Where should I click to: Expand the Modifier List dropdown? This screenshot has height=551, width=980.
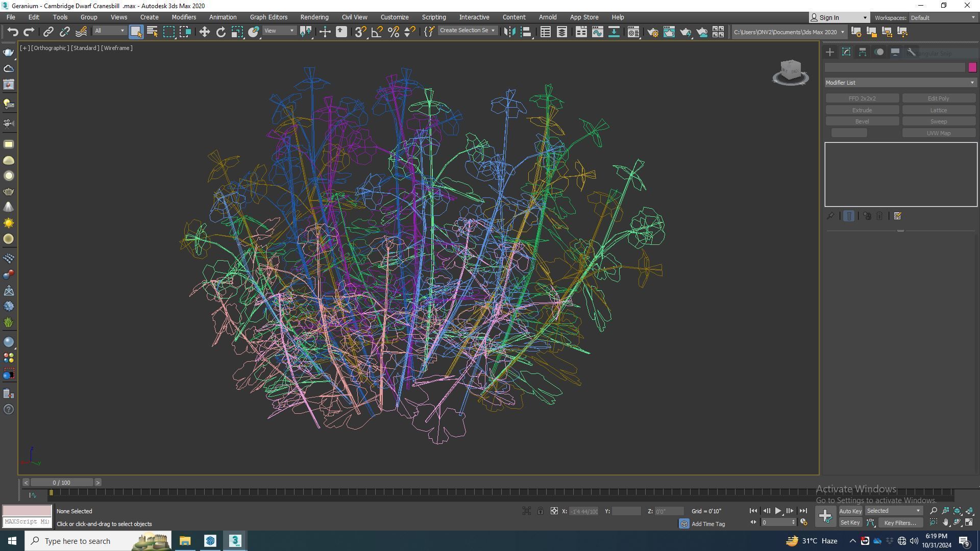pos(900,83)
